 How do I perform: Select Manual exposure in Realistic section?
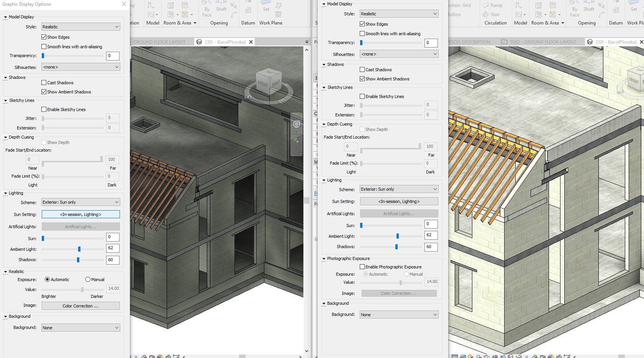pos(88,280)
